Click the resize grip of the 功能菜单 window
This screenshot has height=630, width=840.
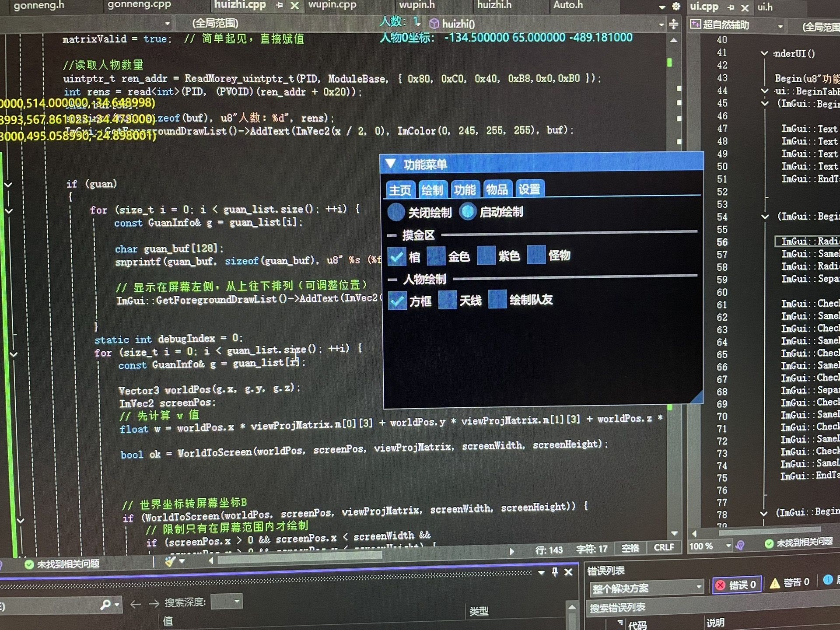(x=696, y=397)
